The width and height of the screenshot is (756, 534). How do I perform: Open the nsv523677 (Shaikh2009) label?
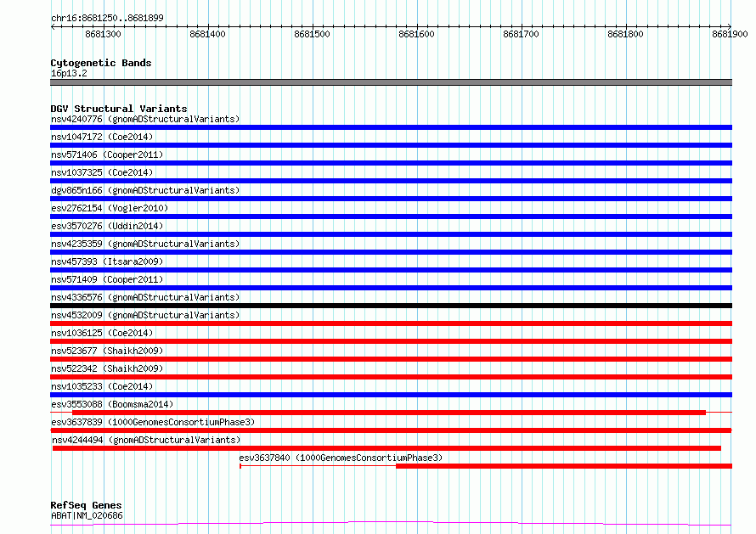[107, 351]
